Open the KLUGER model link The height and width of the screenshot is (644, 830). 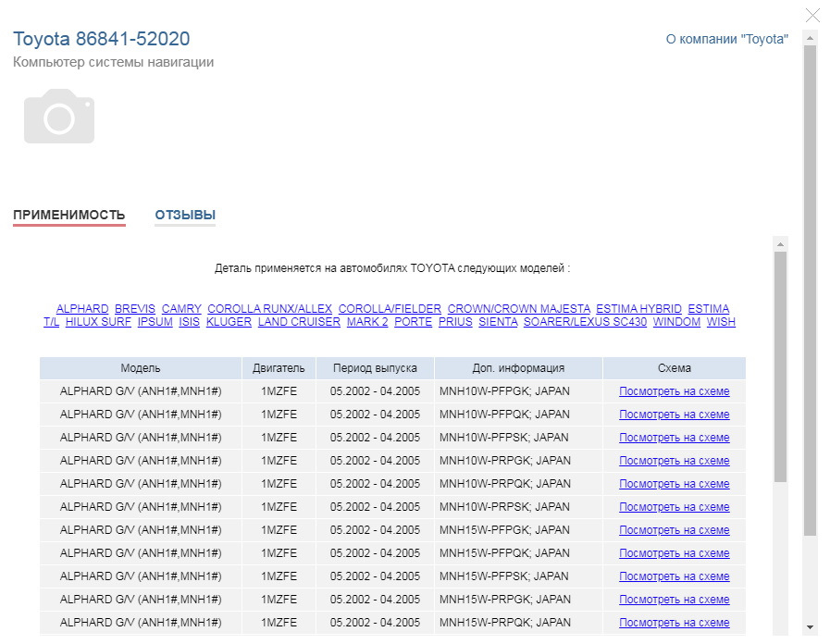tap(229, 322)
